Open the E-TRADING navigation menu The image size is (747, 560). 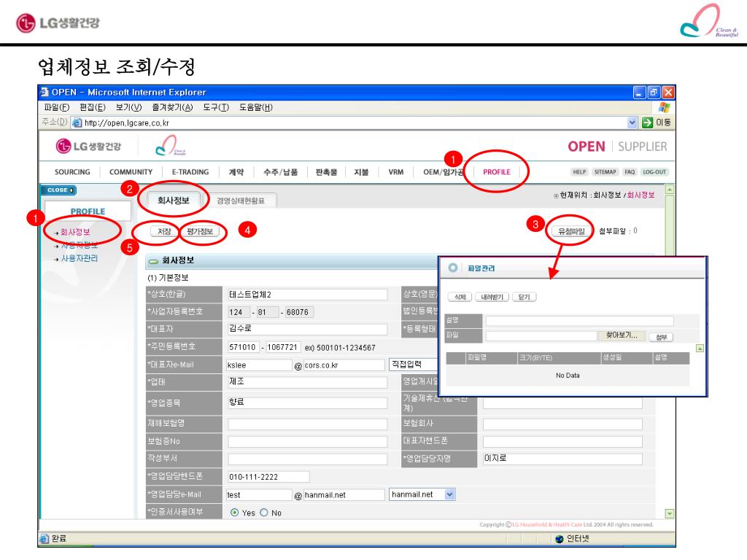(x=190, y=172)
